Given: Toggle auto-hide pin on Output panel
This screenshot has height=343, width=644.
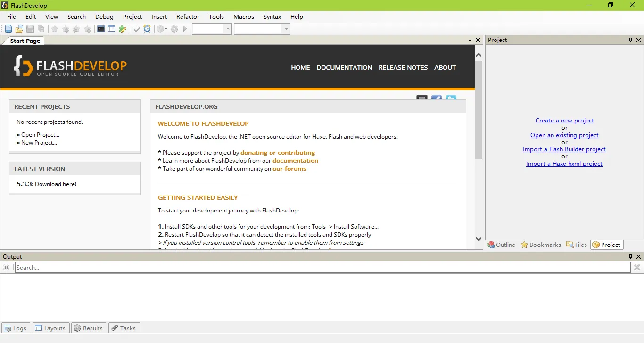Looking at the screenshot, I should (630, 257).
